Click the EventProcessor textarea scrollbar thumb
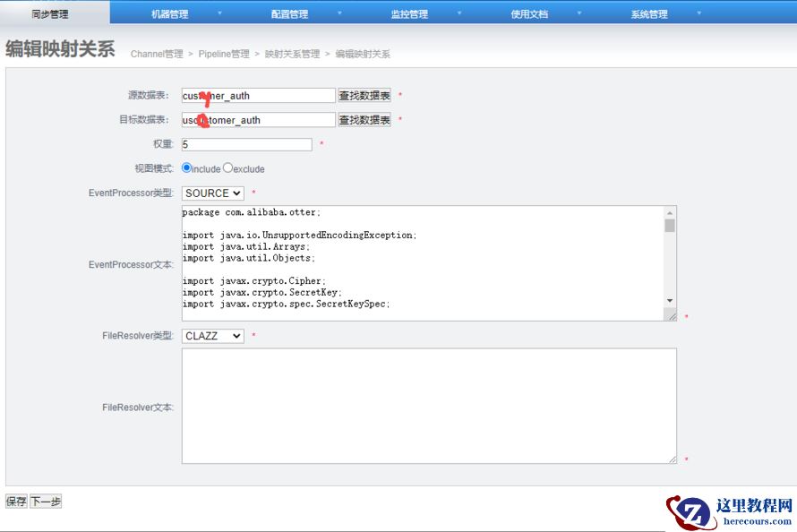The height and width of the screenshot is (532, 797). click(670, 226)
